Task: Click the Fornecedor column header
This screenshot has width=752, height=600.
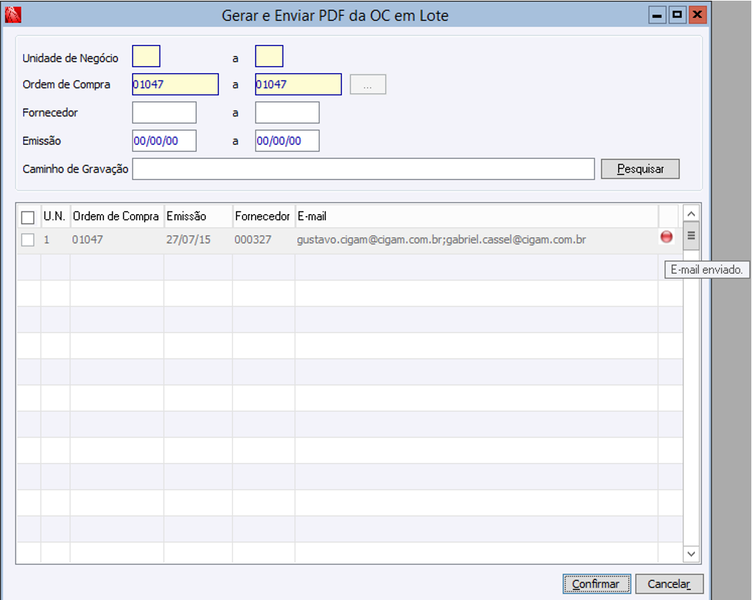Action: [x=263, y=216]
